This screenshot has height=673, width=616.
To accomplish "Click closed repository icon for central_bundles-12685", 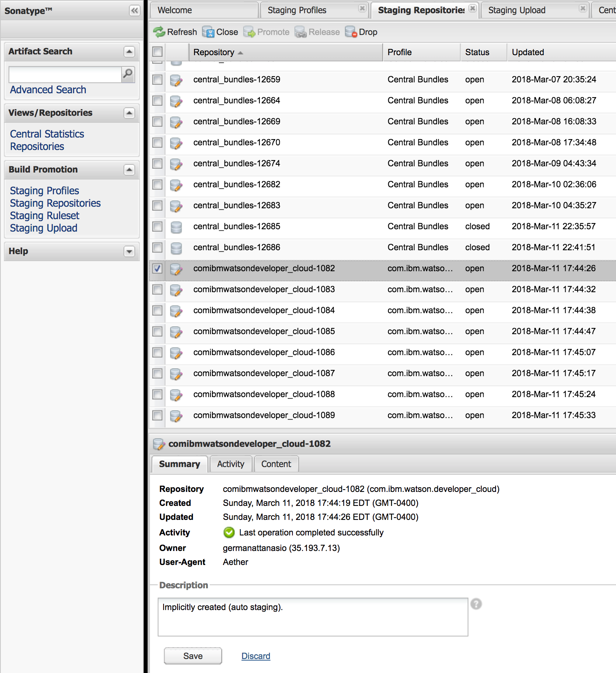I will [x=176, y=227].
